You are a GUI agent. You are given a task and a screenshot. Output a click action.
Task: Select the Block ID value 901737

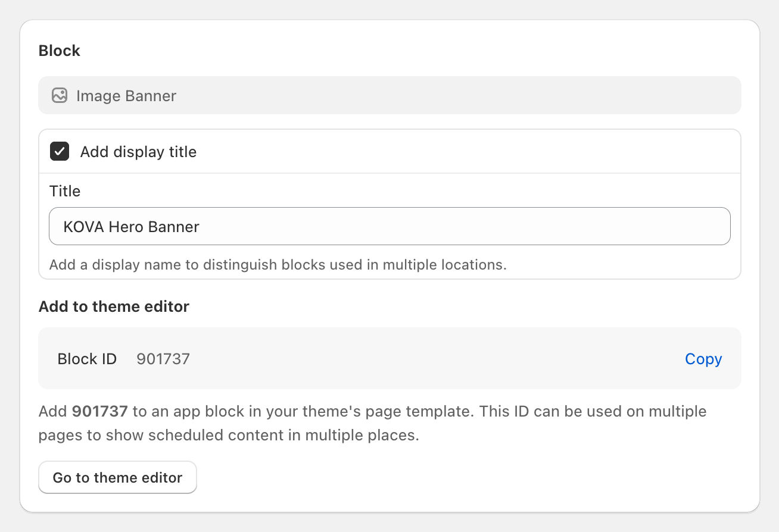pyautogui.click(x=163, y=359)
